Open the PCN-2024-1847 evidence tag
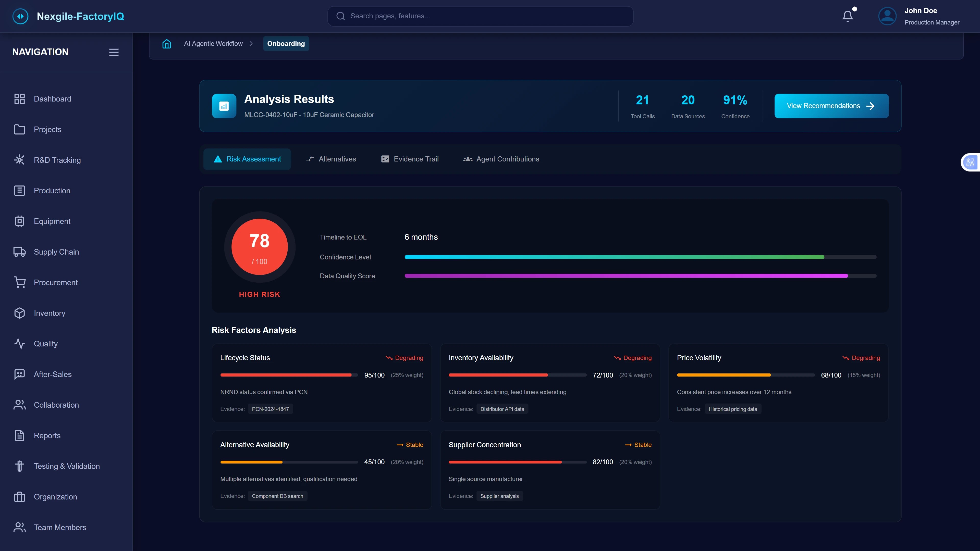Screen dimensions: 980x551 (x=271, y=409)
